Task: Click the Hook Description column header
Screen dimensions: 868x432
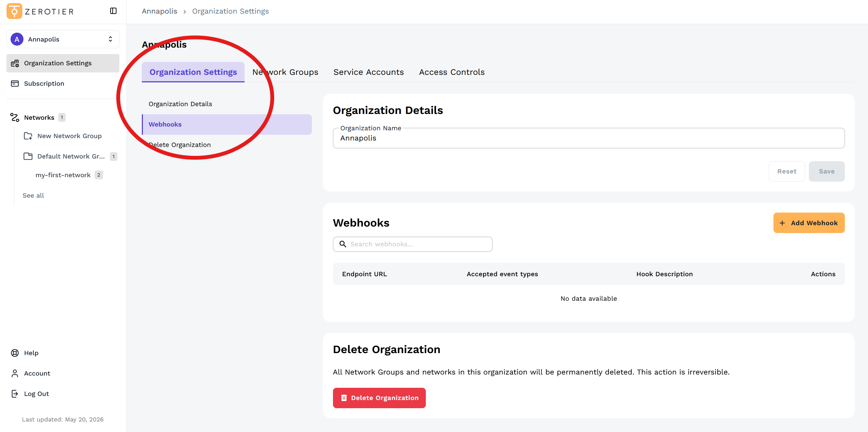Action: tap(665, 274)
